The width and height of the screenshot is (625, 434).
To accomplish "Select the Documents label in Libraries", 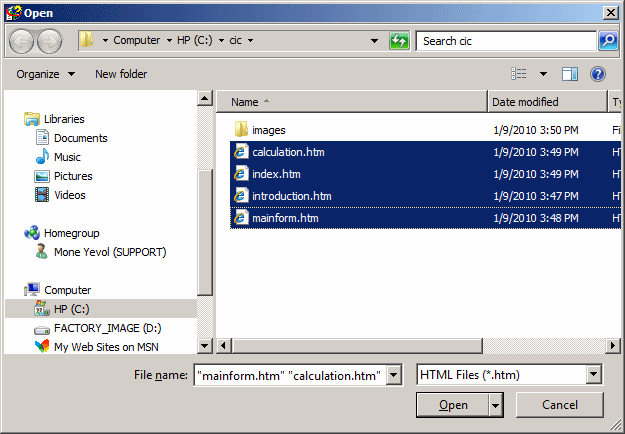I will point(81,138).
